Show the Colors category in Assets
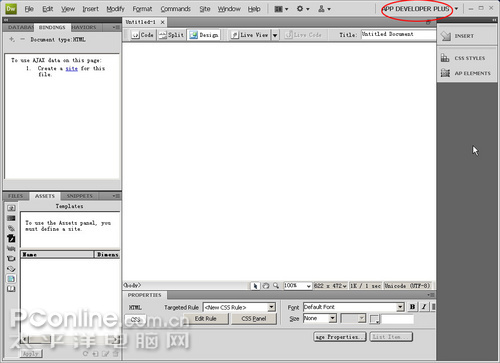500x363 pixels. 11,218
